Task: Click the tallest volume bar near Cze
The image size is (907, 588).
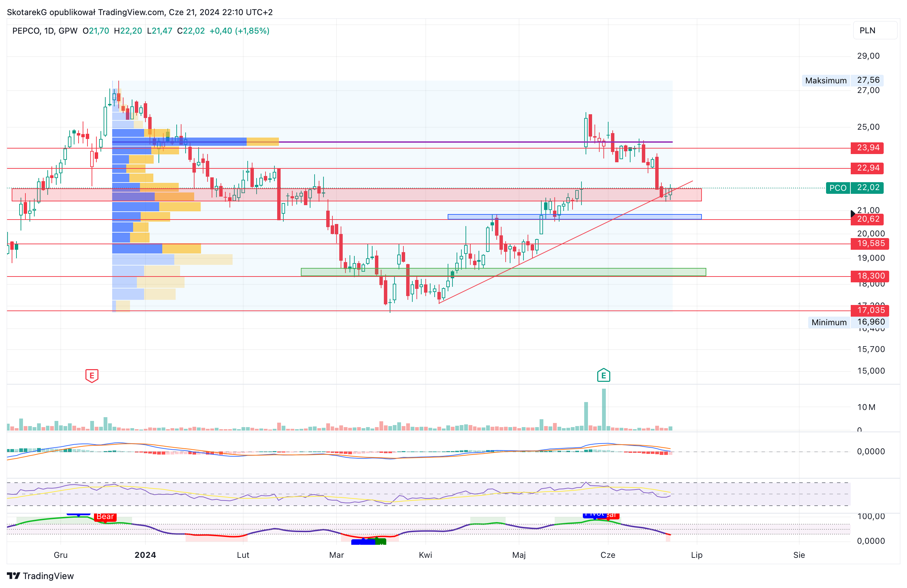Action: point(604,410)
